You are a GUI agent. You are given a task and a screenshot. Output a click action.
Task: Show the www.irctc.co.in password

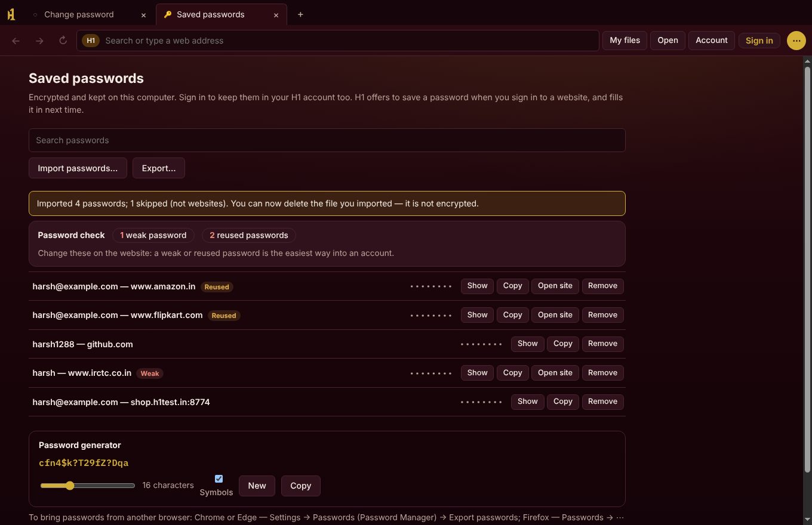[477, 373]
